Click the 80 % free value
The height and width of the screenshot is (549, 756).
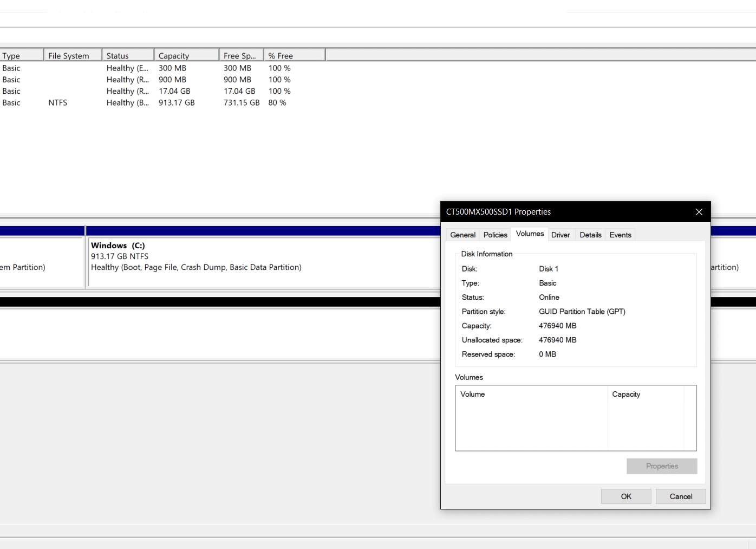(277, 102)
